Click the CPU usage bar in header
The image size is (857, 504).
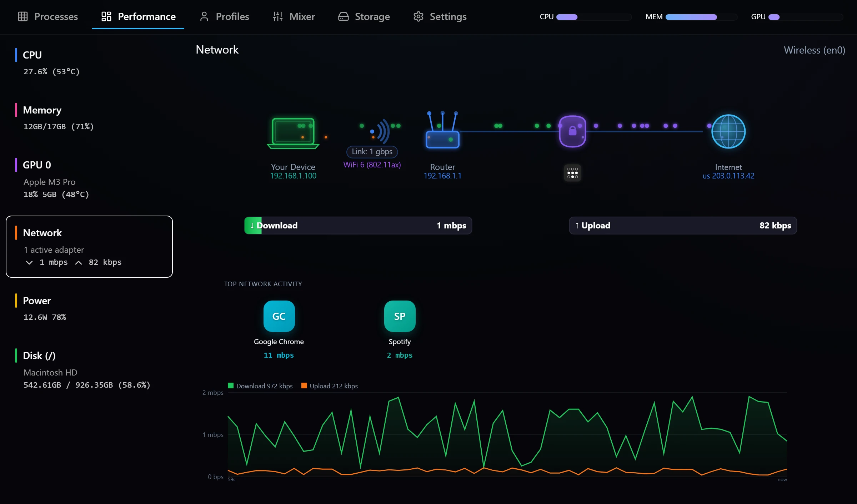coord(594,17)
